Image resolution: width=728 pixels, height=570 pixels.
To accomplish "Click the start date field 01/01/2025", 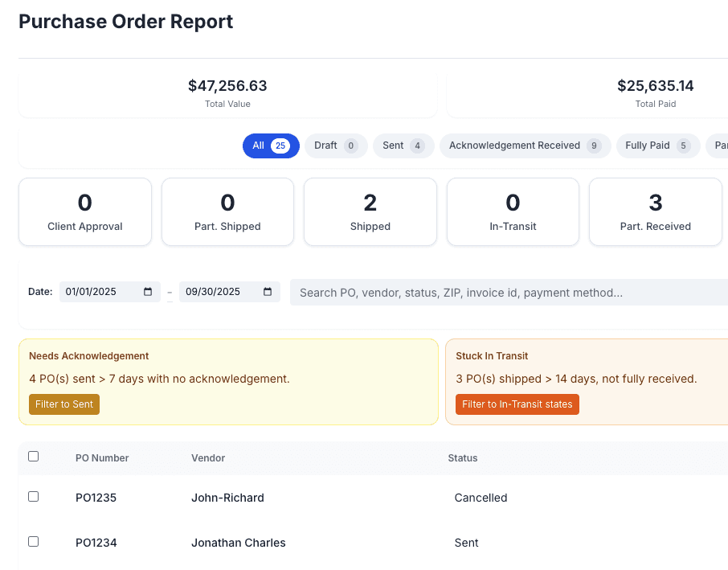I will click(x=110, y=292).
